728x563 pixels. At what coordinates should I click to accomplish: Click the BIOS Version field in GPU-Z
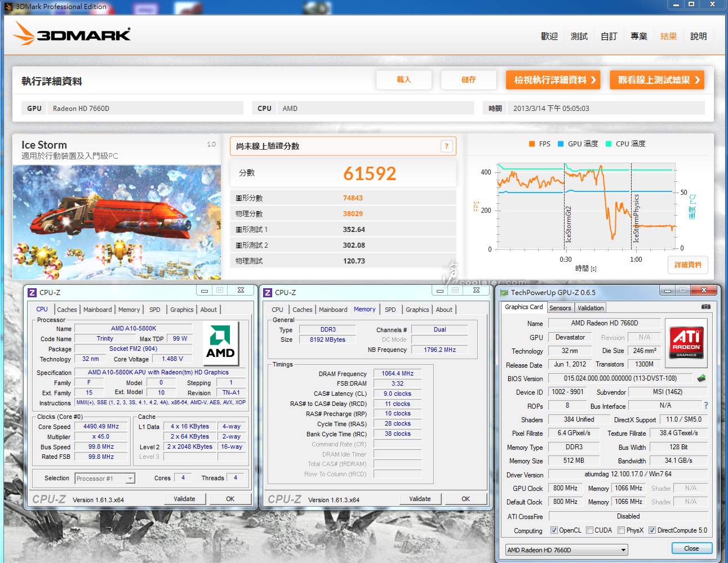pyautogui.click(x=620, y=378)
